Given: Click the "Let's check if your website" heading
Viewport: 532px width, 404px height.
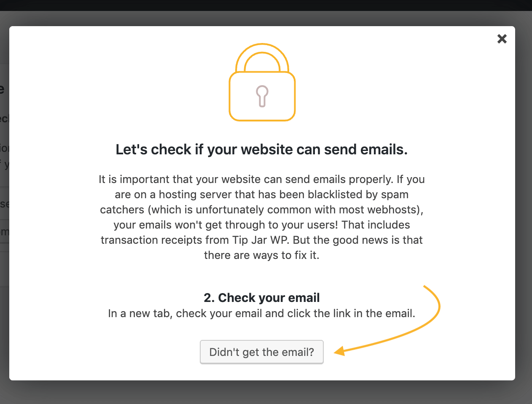Looking at the screenshot, I should (x=262, y=149).
